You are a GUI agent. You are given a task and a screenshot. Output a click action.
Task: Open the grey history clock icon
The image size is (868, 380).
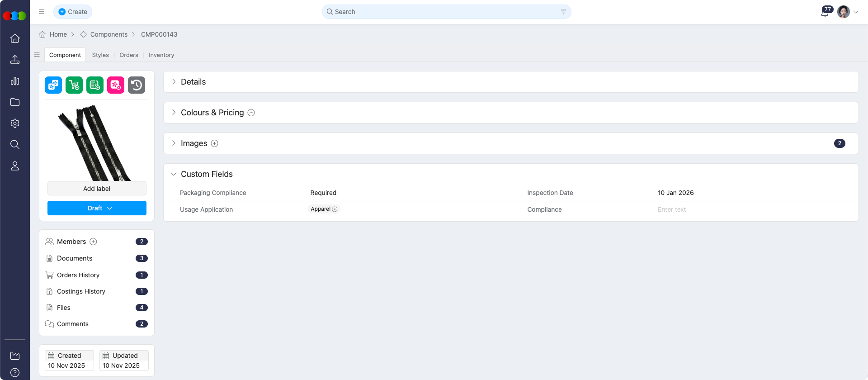pos(137,85)
